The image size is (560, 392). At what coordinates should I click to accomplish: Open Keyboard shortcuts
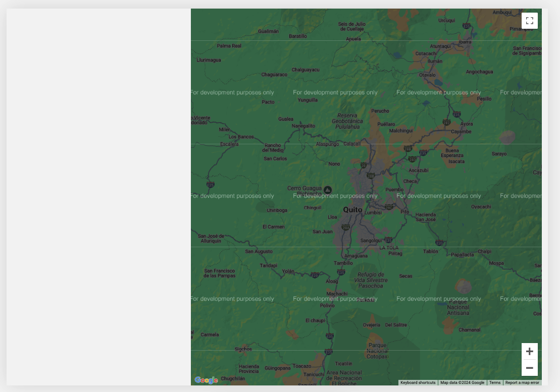point(418,382)
